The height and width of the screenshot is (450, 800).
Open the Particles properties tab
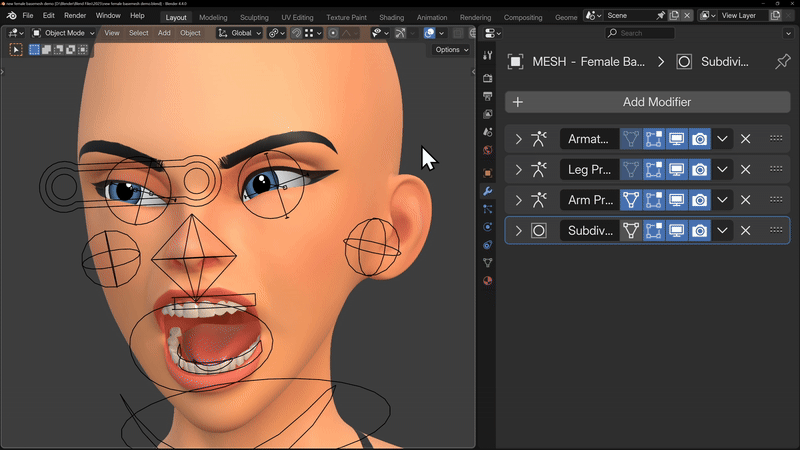click(488, 209)
